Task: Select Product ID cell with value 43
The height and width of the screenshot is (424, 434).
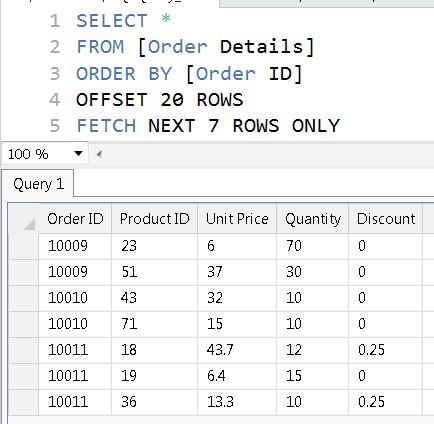Action: click(154, 298)
